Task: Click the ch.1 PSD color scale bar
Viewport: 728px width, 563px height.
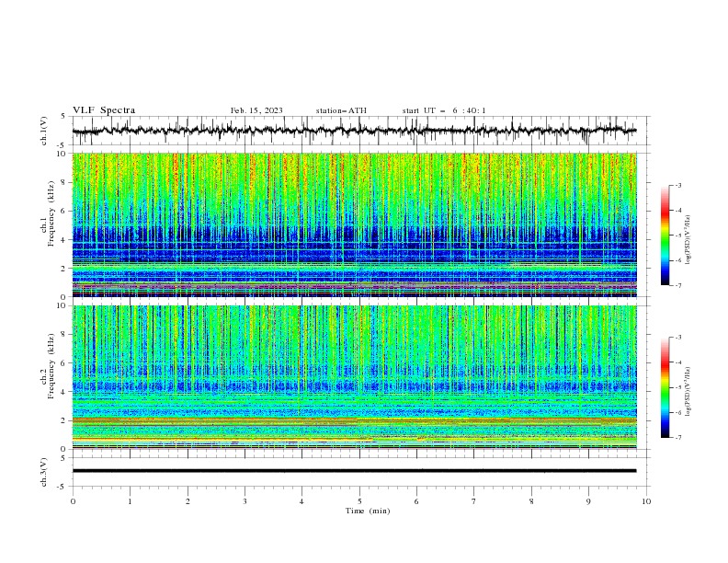Action: click(x=665, y=235)
